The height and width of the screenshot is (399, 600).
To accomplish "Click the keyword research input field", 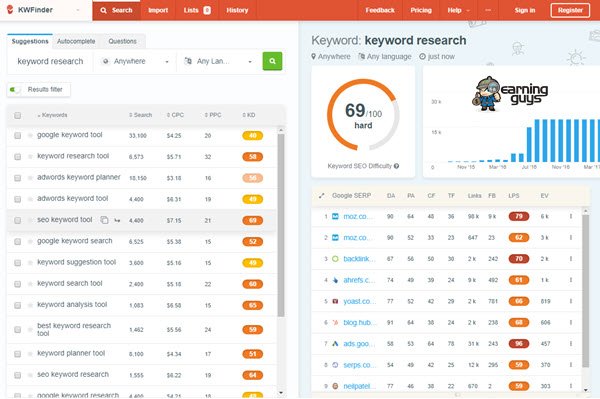I will pyautogui.click(x=50, y=61).
